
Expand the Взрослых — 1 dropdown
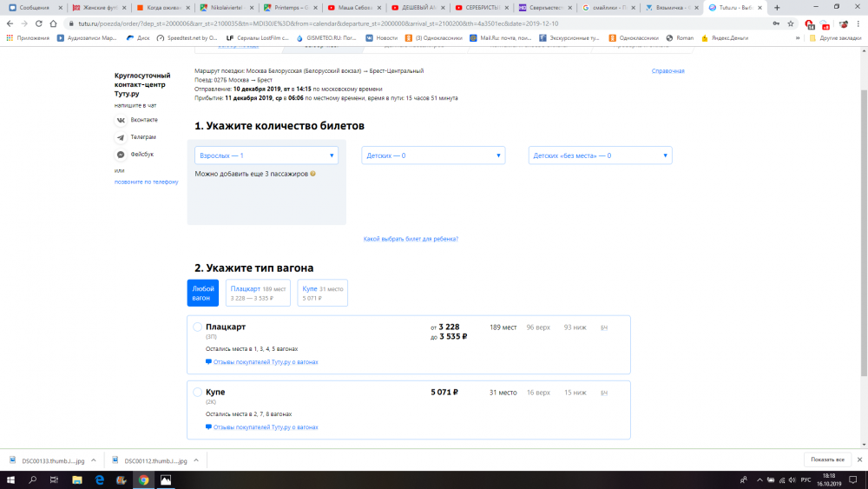click(x=266, y=155)
